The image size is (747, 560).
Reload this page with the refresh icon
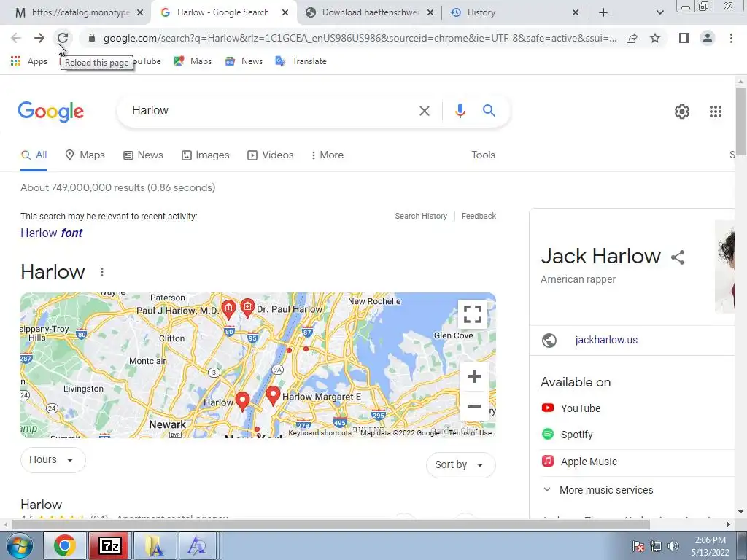[63, 38]
